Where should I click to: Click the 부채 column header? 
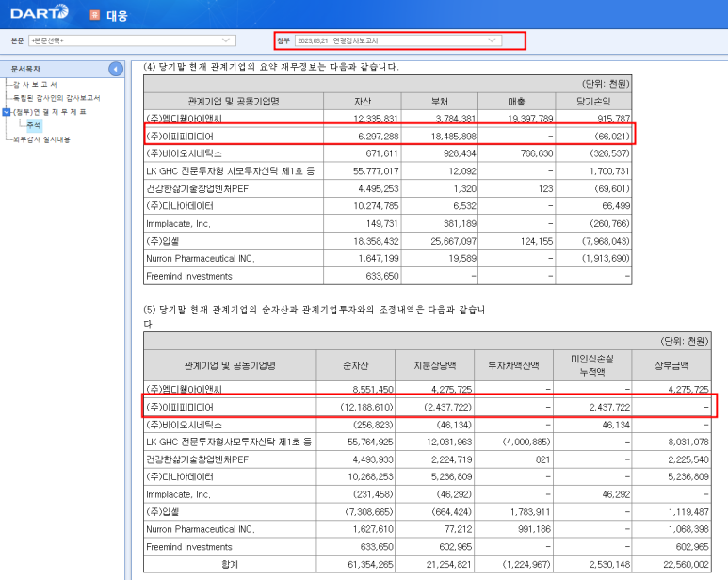439,101
